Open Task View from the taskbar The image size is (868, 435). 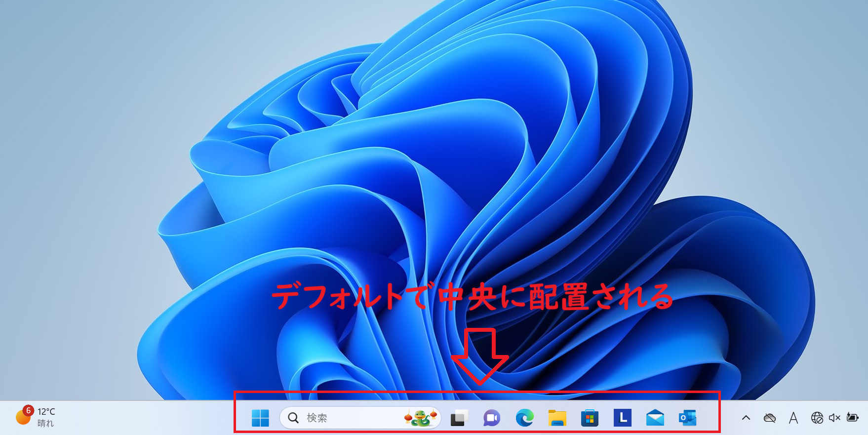tap(459, 418)
